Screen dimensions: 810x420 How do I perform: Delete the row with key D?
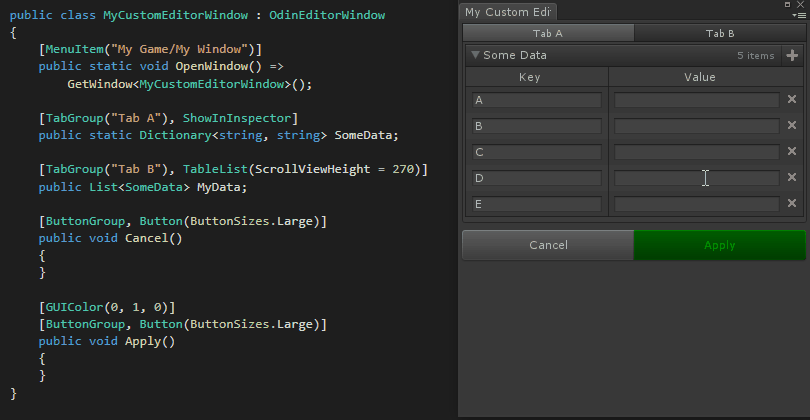pos(792,178)
